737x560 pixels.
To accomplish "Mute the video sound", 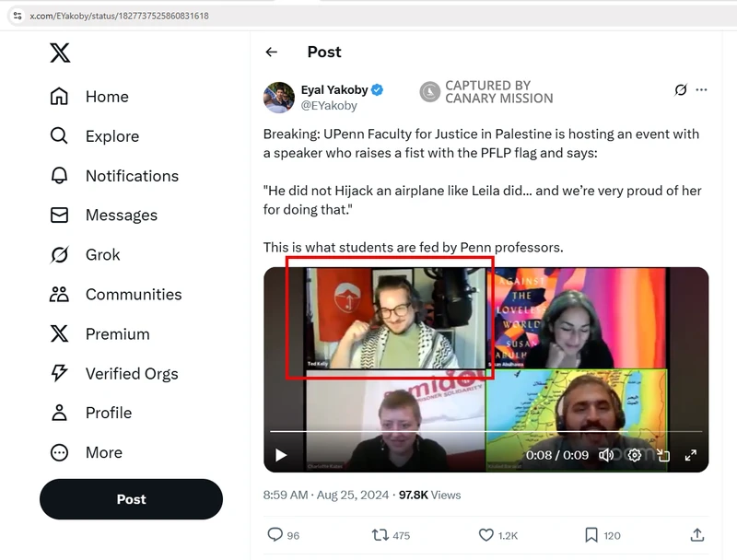I will coord(606,455).
